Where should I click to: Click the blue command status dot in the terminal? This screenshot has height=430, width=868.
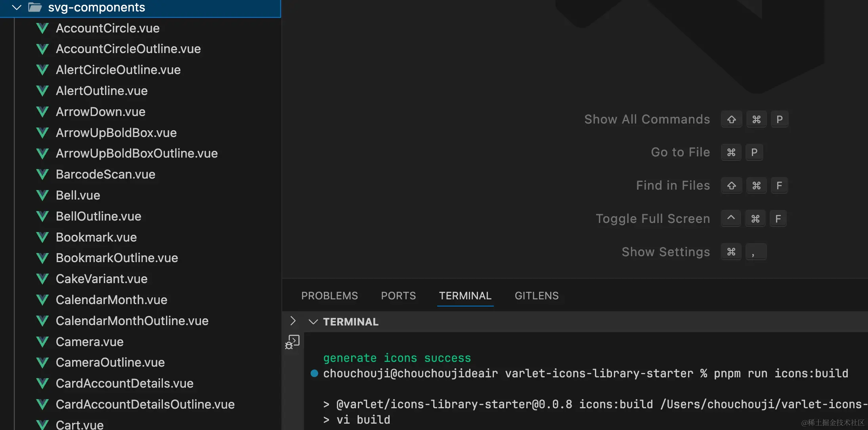click(314, 373)
